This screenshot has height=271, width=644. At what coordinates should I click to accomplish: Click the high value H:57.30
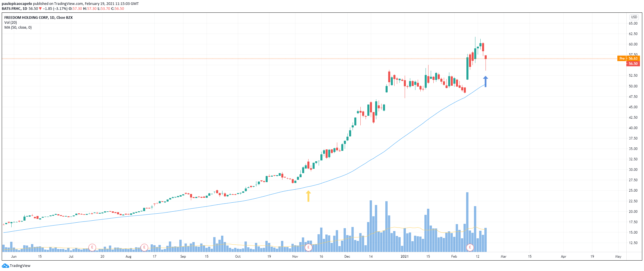[x=90, y=9]
